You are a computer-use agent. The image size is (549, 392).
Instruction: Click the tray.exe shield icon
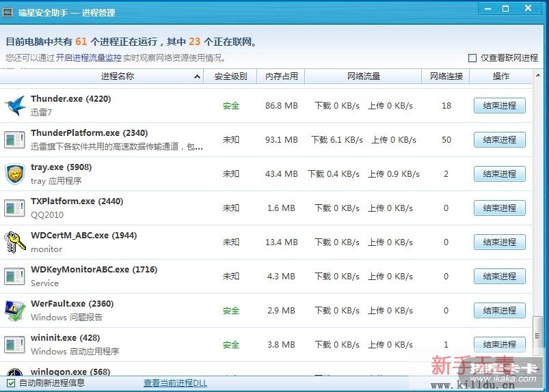(x=15, y=173)
